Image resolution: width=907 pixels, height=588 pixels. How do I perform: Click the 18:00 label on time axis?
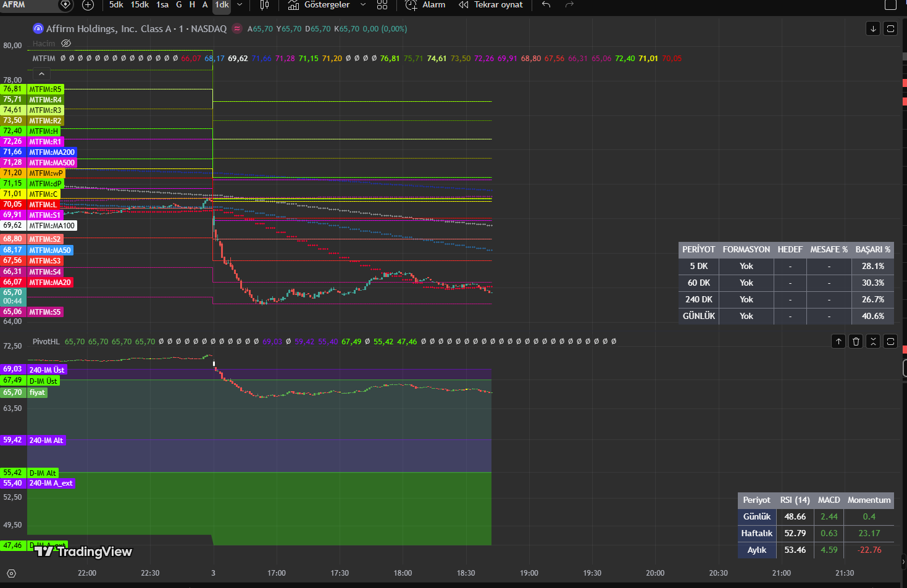tap(403, 573)
